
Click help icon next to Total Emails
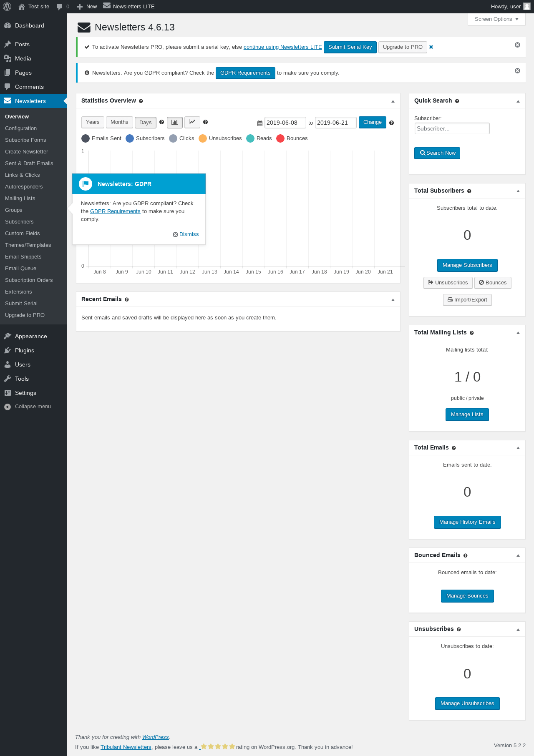(454, 448)
